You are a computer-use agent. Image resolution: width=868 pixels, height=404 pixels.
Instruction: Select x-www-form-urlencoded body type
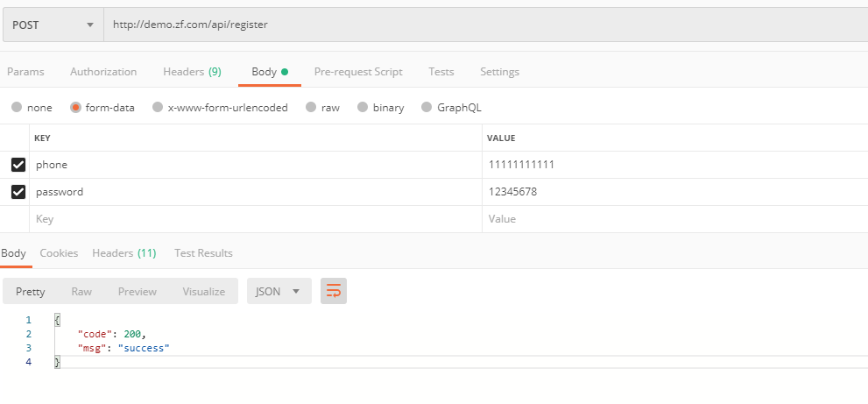pyautogui.click(x=221, y=108)
